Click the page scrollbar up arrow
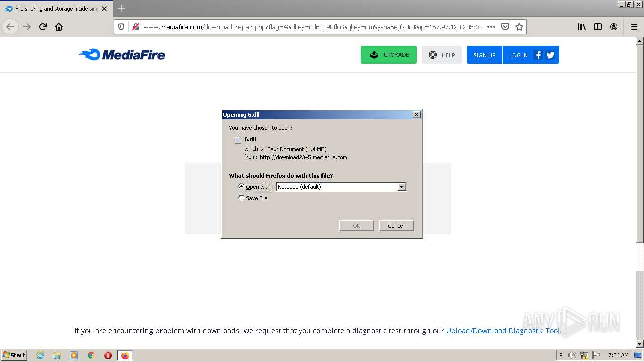Image resolution: width=644 pixels, height=362 pixels. click(640, 41)
